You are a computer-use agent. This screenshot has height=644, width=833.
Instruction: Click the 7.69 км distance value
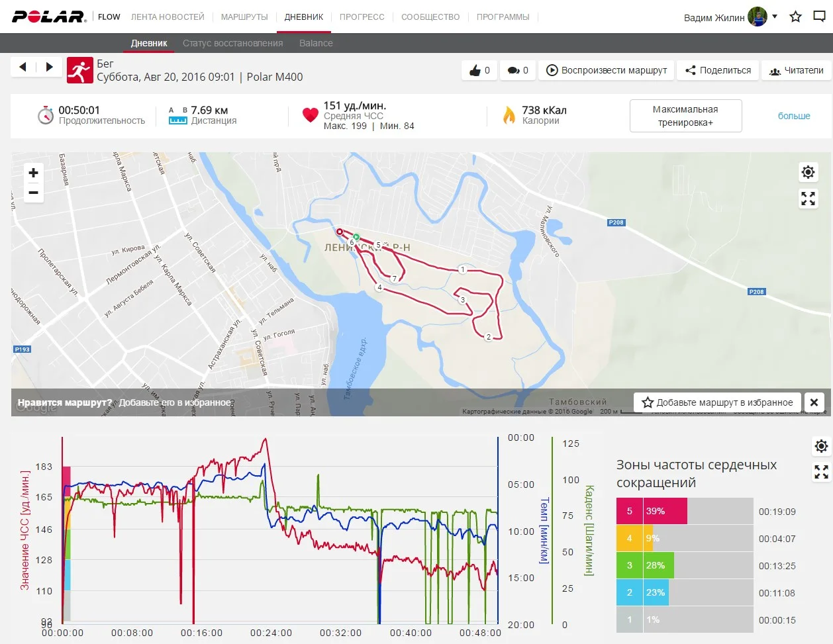(x=209, y=111)
